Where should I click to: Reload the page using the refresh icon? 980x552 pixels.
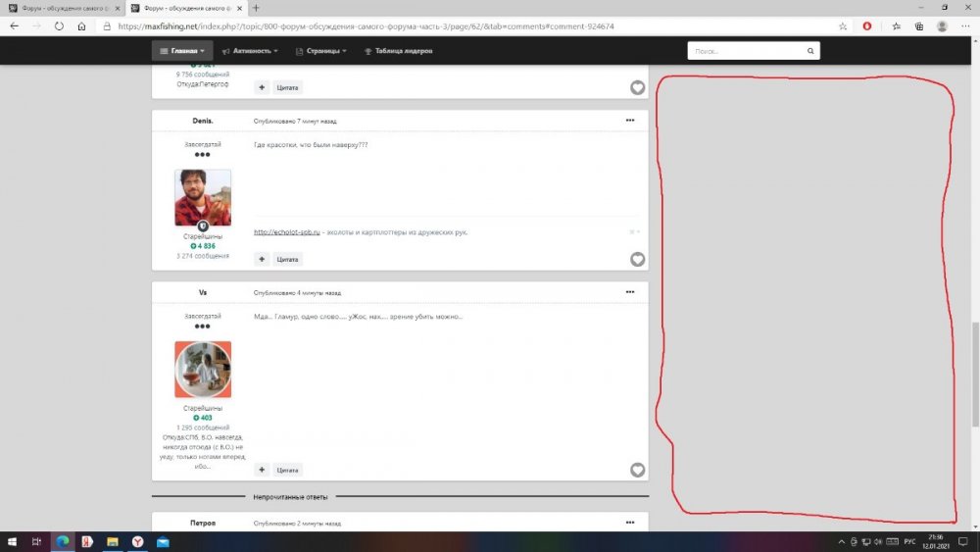59,26
